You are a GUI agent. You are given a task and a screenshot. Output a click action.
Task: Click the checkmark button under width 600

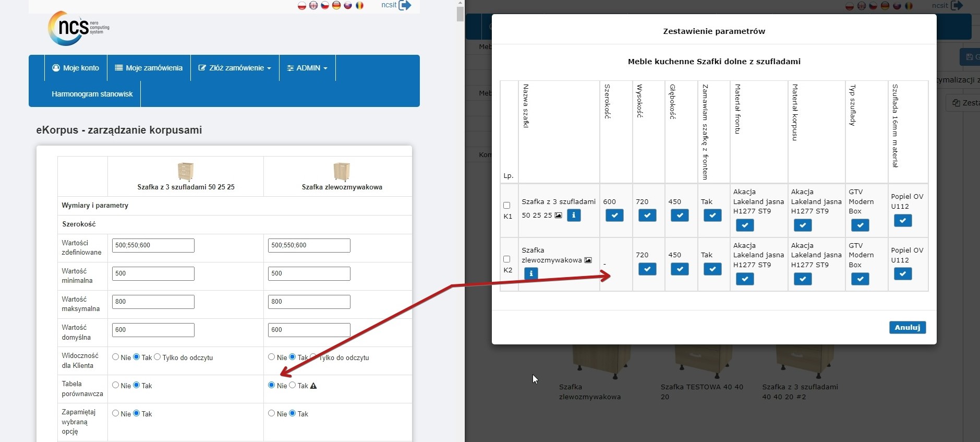(x=614, y=216)
